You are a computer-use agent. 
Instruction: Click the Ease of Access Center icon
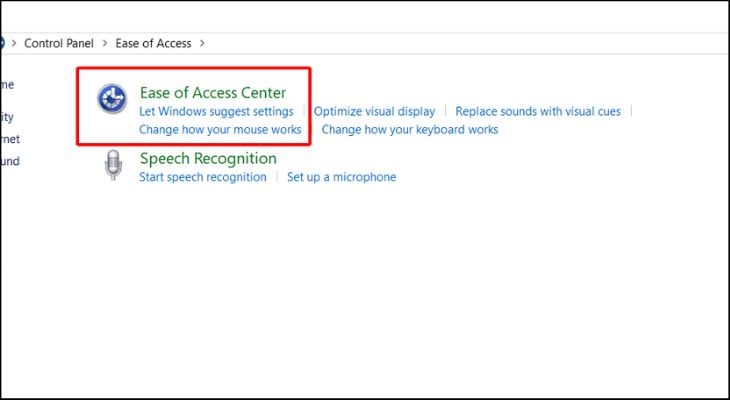coord(110,99)
